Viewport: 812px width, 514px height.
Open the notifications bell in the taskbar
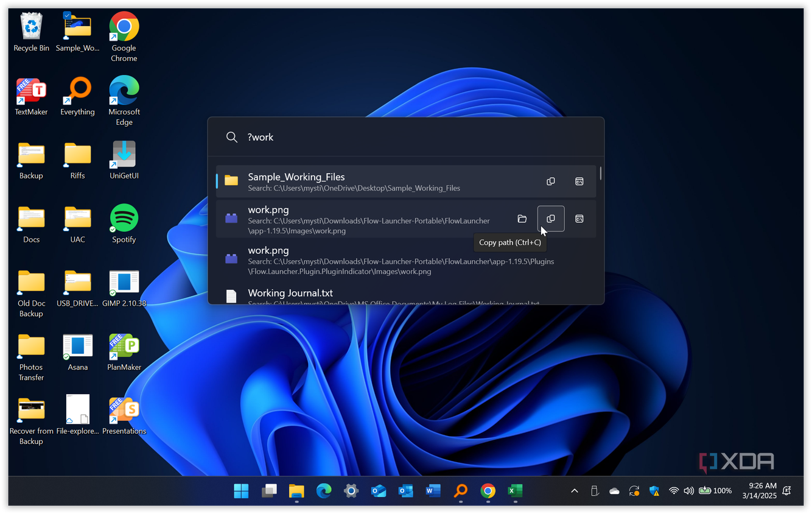point(787,491)
